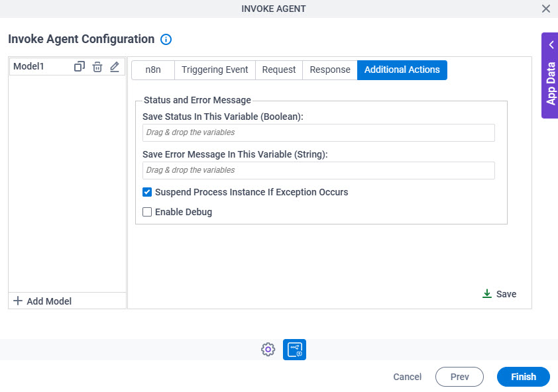Select the Additional Actions tab
This screenshot has height=392, width=558.
tap(402, 70)
